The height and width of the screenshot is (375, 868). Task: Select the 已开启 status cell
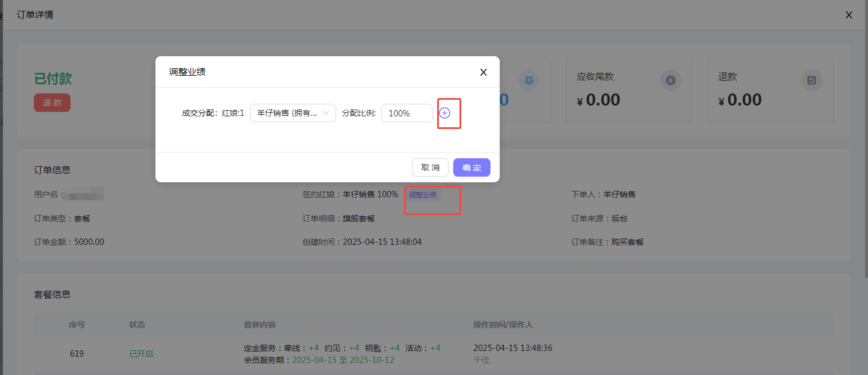[x=141, y=354]
